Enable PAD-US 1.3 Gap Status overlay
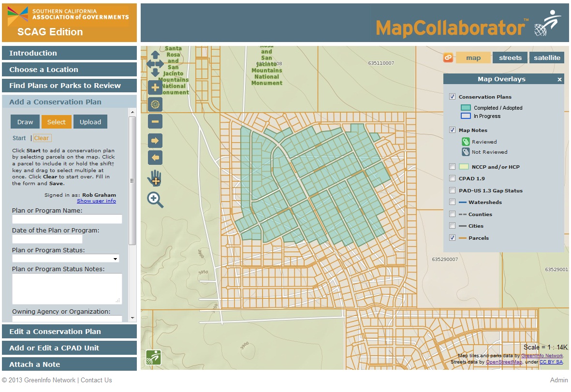571x392 pixels. 452,190
